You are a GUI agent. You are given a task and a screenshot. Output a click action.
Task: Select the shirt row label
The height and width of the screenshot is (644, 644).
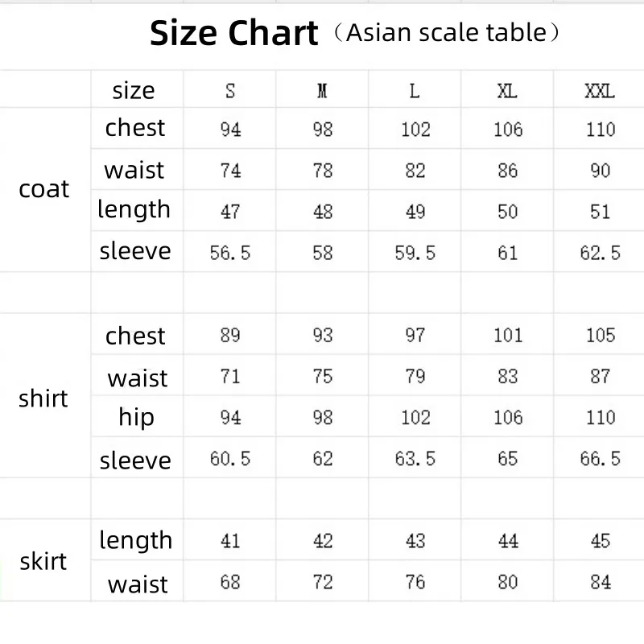click(43, 398)
